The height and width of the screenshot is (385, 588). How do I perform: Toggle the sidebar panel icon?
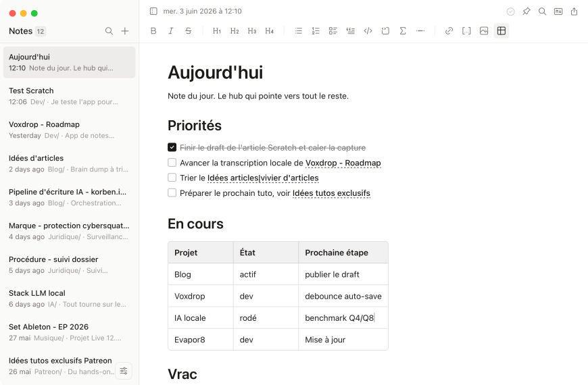(x=153, y=11)
